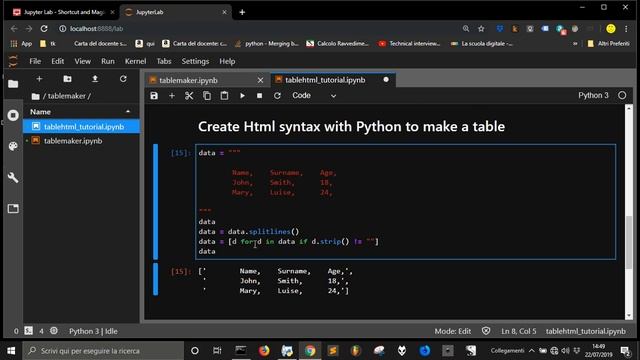Switch to Jupyter Lab Shortcut browser tab
The width and height of the screenshot is (640, 360).
64,12
